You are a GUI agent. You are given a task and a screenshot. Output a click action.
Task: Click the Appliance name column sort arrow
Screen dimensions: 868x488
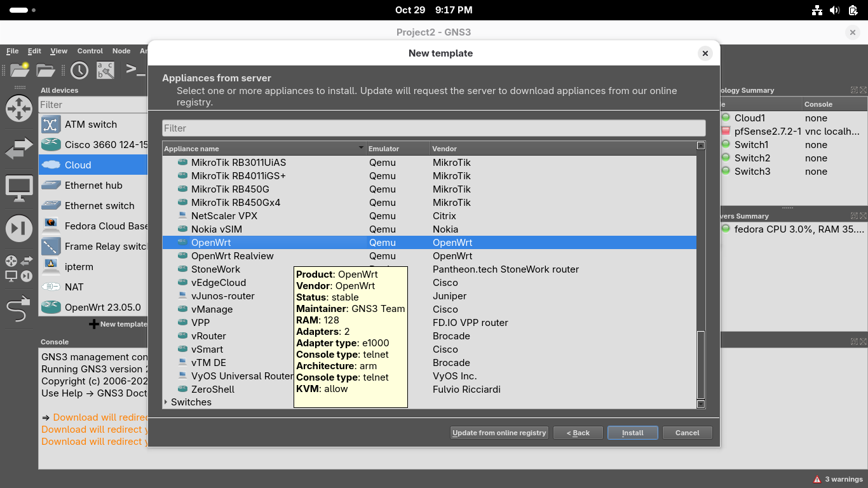pos(361,148)
